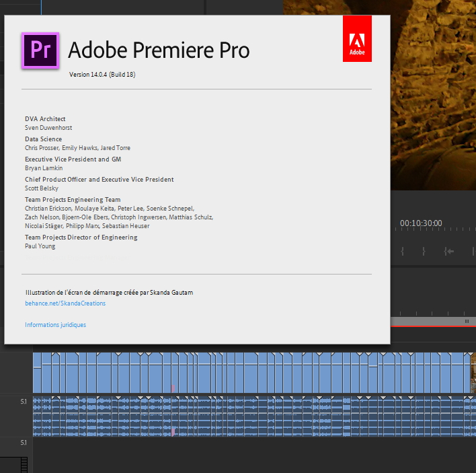Image resolution: width=476 pixels, height=473 pixels.
Task: Click the 5.1 label beside the audio waveforms
Action: coord(24,402)
